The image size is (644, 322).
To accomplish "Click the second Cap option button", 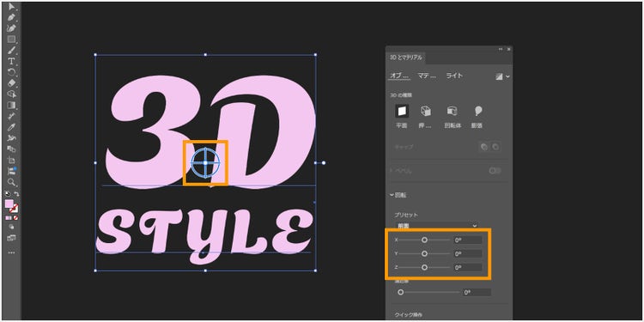I will click(x=495, y=147).
